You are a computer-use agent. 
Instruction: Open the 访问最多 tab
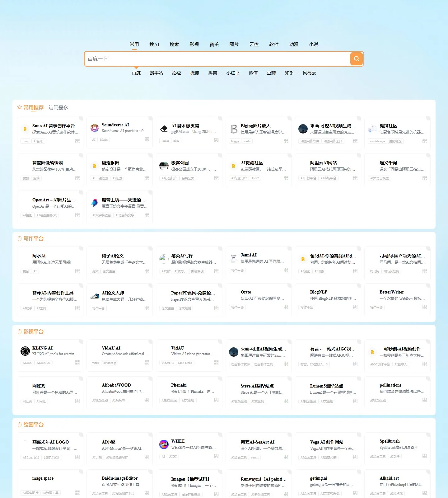[58, 107]
